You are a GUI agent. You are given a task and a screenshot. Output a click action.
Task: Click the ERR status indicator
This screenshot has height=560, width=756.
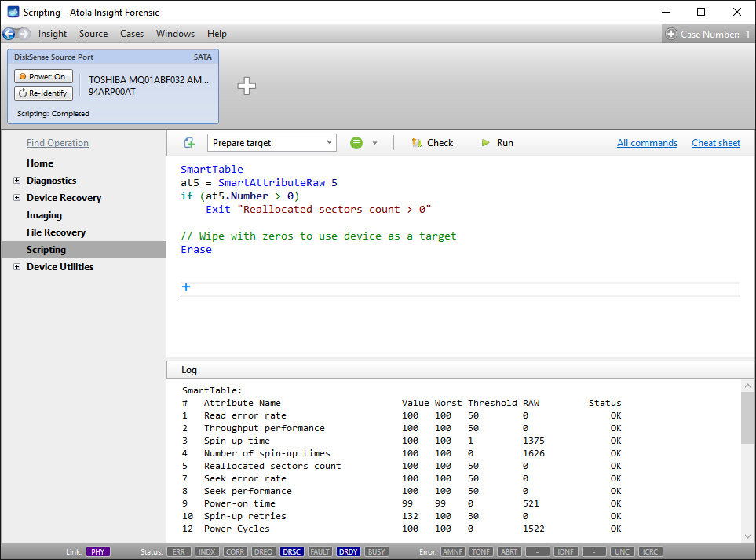(x=179, y=551)
